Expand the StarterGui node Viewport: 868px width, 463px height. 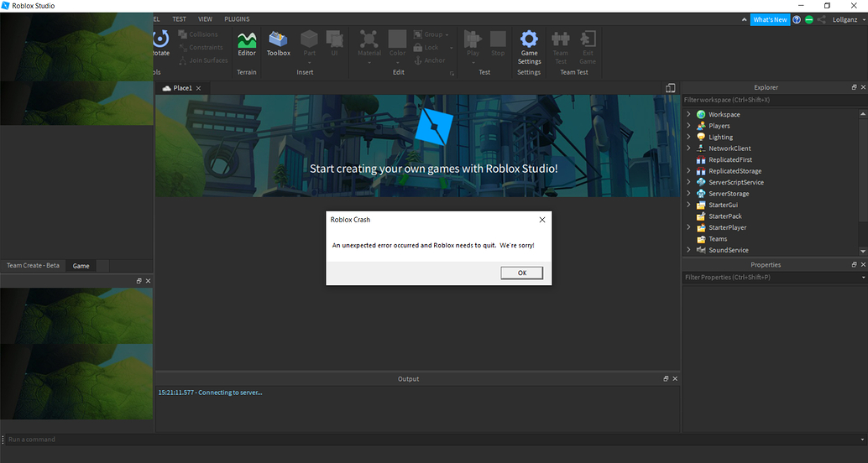click(x=688, y=205)
